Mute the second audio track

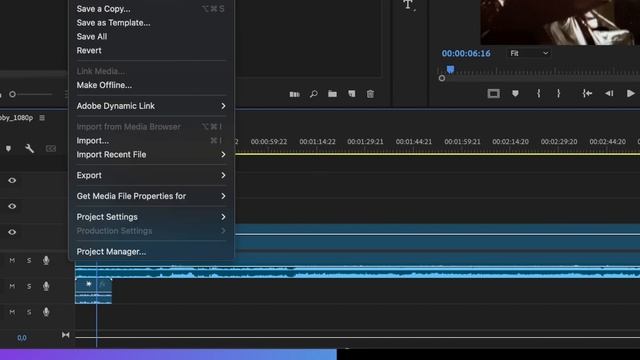pyautogui.click(x=12, y=286)
